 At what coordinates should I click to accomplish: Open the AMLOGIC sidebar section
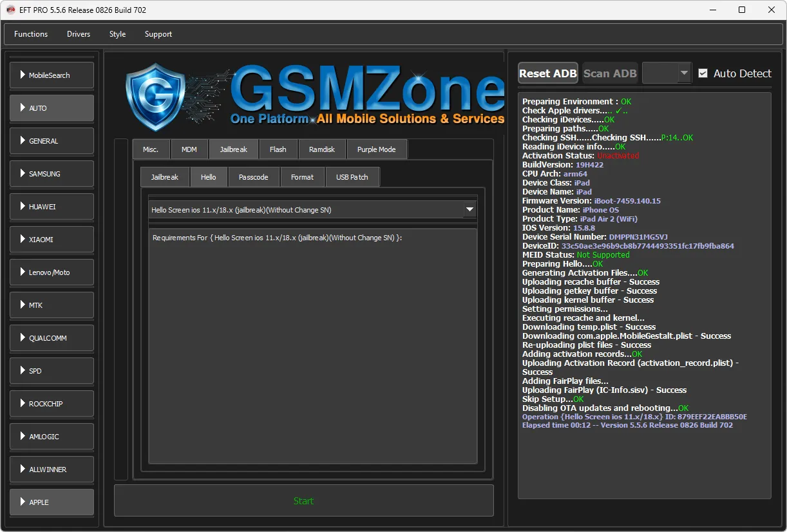coord(52,437)
